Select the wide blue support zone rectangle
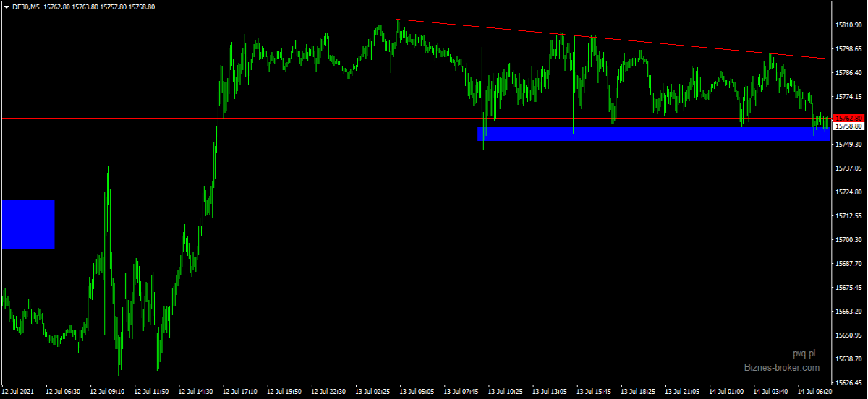The width and height of the screenshot is (868, 399). pyautogui.click(x=653, y=134)
